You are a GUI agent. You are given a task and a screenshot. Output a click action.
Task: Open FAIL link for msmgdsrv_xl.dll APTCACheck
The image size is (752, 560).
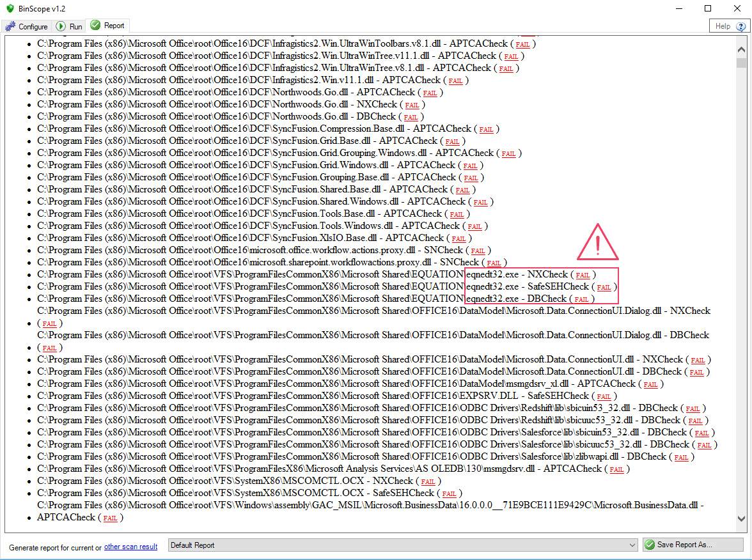tap(650, 385)
